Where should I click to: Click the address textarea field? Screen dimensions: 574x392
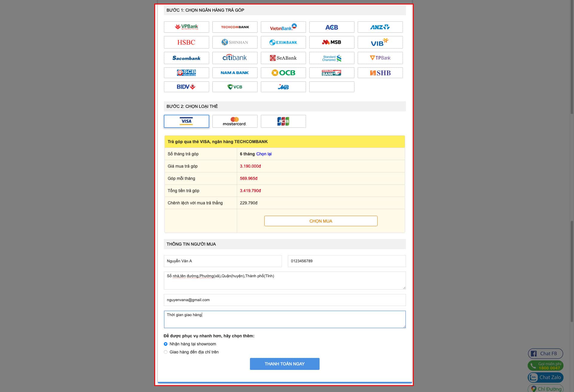[x=284, y=280]
